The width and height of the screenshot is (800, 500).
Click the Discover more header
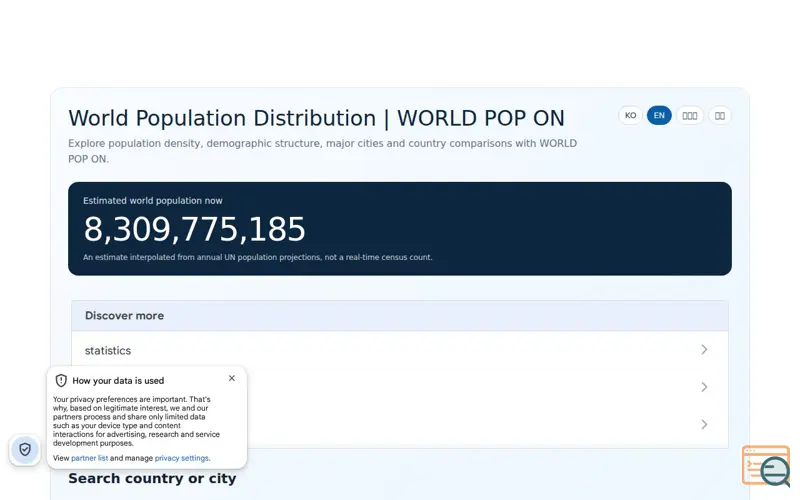[399, 316]
